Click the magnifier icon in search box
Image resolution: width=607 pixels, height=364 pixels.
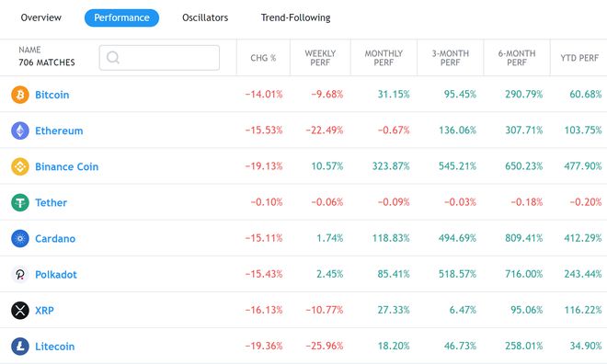click(x=113, y=58)
